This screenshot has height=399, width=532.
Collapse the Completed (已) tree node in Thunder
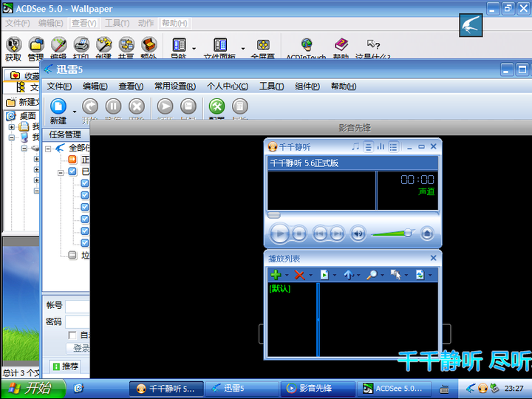pyautogui.click(x=61, y=173)
